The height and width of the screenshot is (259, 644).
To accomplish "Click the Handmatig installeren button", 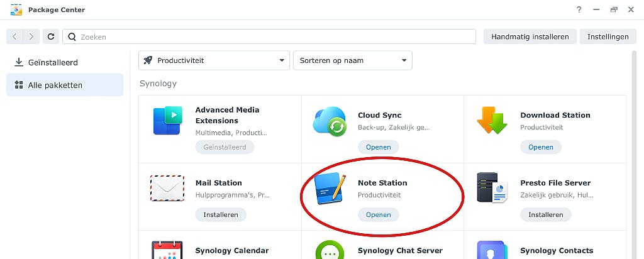I will tap(530, 36).
